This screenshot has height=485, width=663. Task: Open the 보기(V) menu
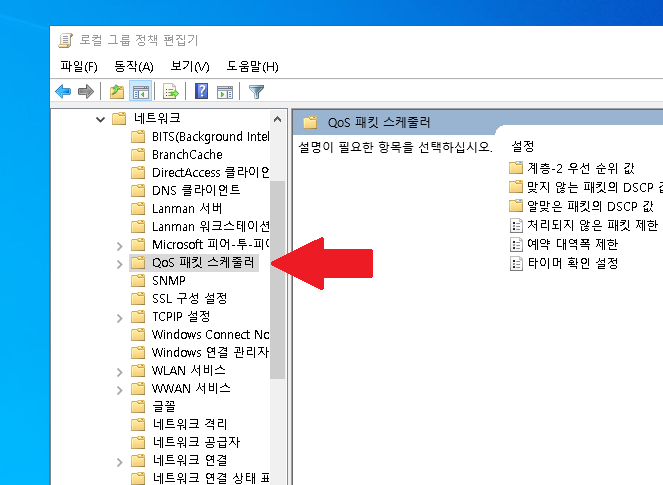190,66
